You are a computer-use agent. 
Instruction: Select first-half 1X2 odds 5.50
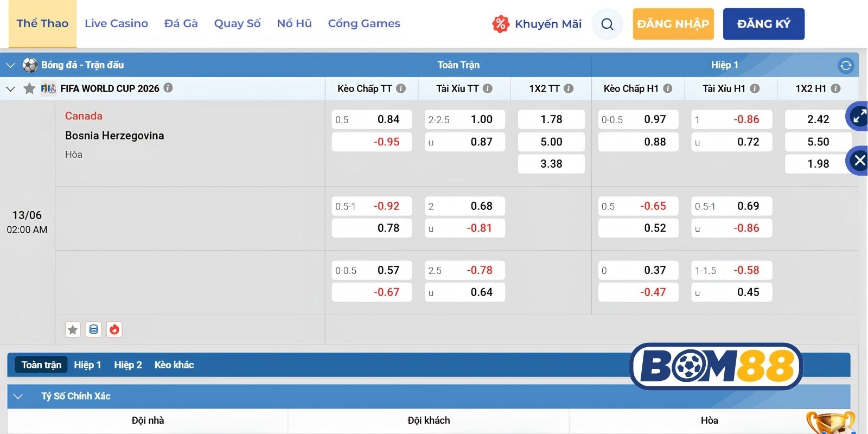[x=818, y=142]
